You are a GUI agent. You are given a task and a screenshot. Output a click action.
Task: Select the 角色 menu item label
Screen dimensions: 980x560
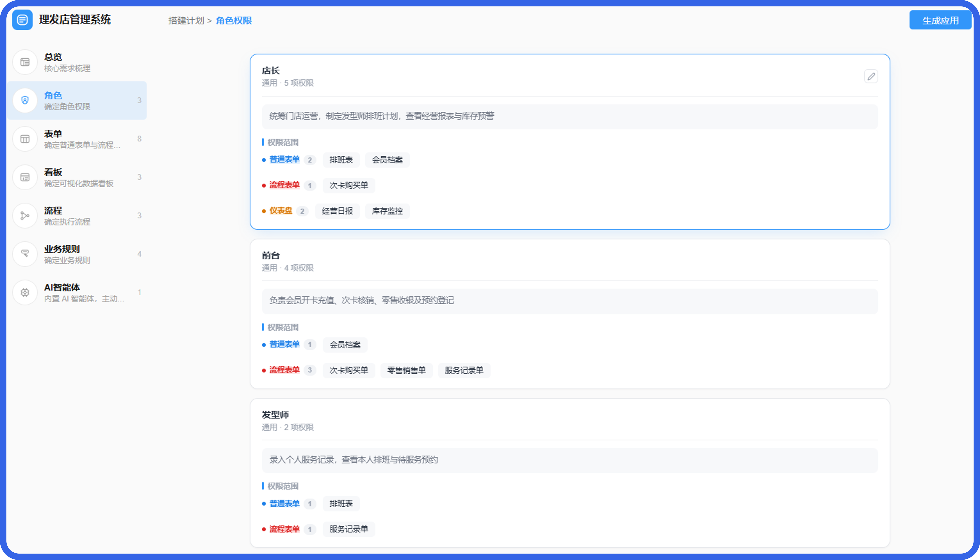coord(53,95)
